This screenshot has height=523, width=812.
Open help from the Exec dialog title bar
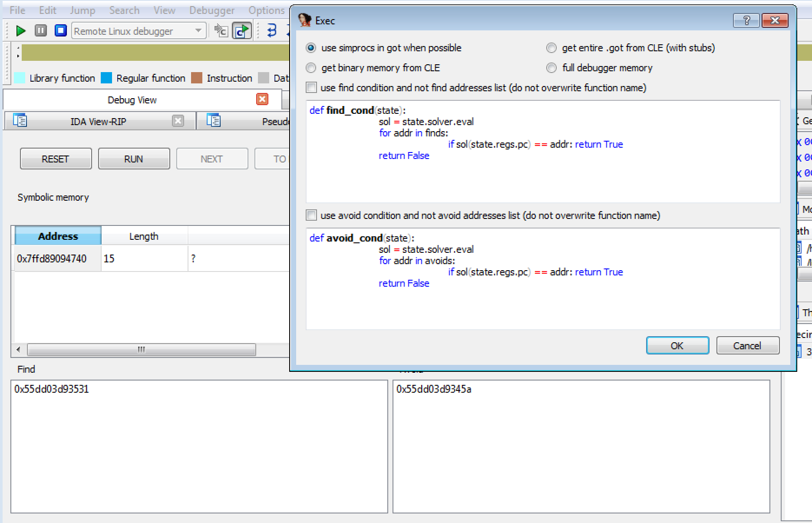tap(746, 20)
